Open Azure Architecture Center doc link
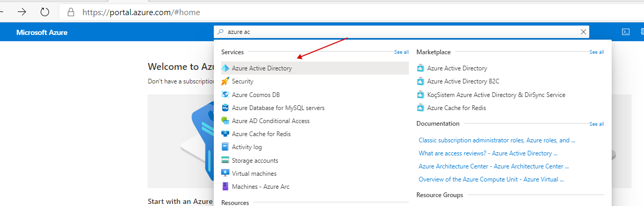Image resolution: width=644 pixels, height=206 pixels. [x=494, y=166]
